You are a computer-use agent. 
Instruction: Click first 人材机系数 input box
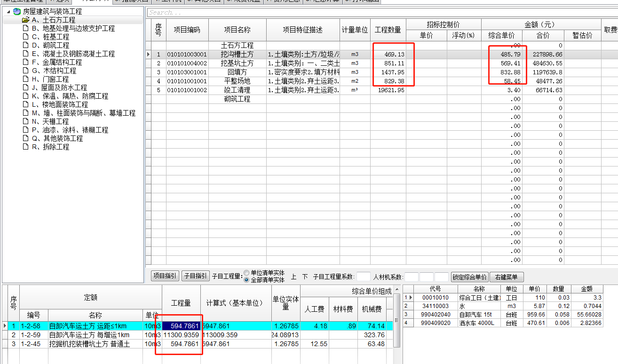click(411, 277)
